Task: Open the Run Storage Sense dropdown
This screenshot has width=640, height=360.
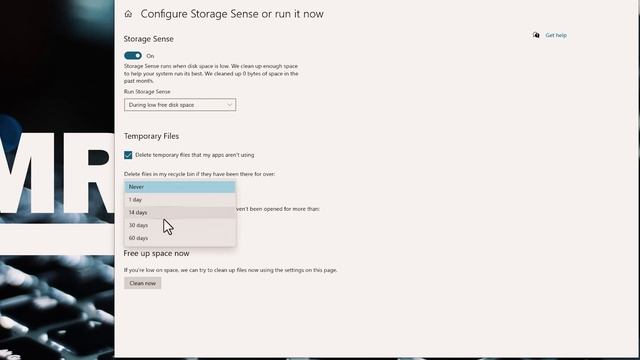Action: [180, 105]
